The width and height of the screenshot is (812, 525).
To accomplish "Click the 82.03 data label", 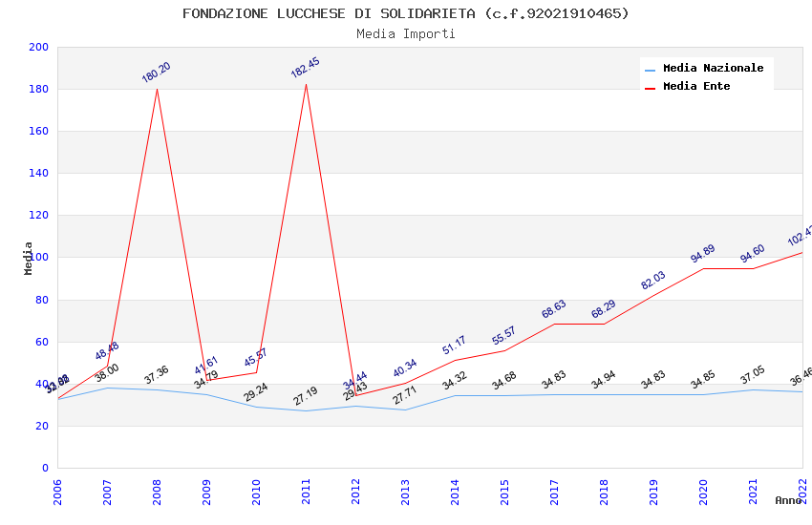I will (653, 281).
